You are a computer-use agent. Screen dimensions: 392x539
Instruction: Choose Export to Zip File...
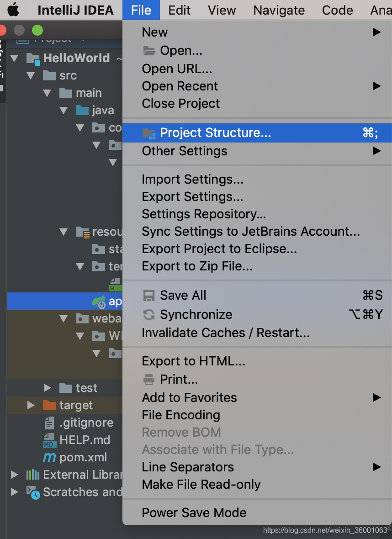coord(257,266)
